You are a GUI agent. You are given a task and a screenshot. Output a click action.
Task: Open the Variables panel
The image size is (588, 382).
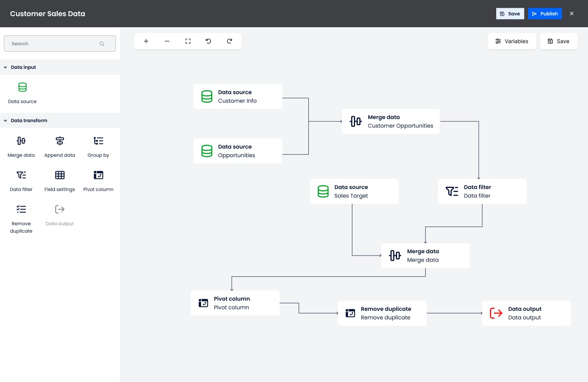[x=512, y=41]
